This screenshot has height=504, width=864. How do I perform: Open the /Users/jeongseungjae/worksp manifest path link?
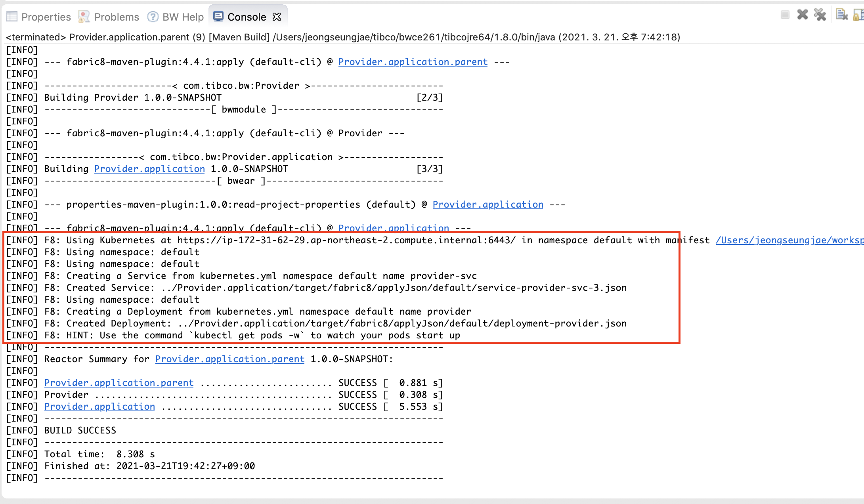coord(789,240)
